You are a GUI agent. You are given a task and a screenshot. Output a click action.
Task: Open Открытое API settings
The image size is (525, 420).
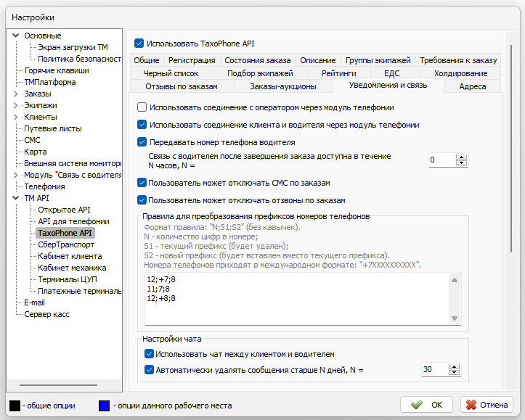coord(64,210)
